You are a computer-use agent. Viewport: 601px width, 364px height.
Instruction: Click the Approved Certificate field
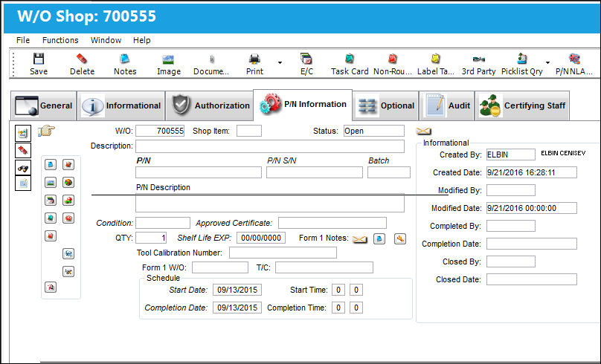coord(332,223)
